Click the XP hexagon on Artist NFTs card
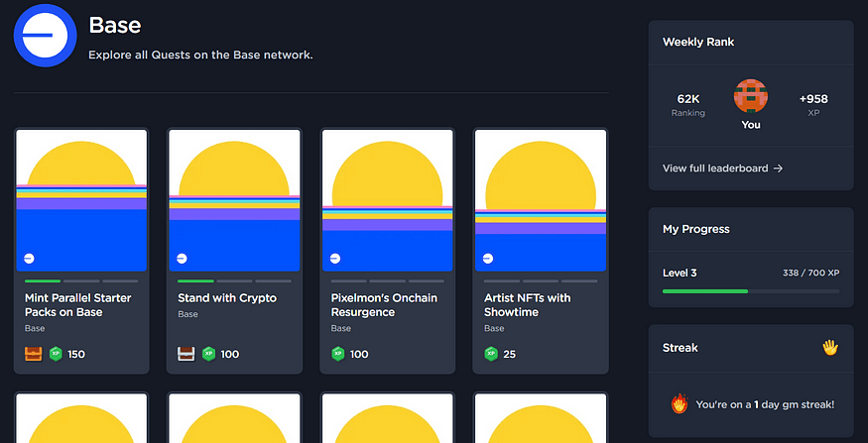This screenshot has height=443, width=868. click(x=491, y=354)
